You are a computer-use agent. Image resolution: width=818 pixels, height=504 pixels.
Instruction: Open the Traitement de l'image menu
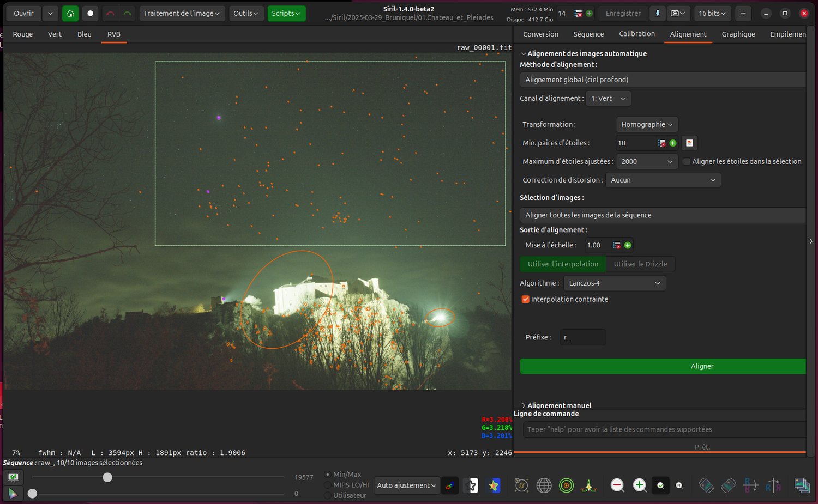click(x=182, y=13)
